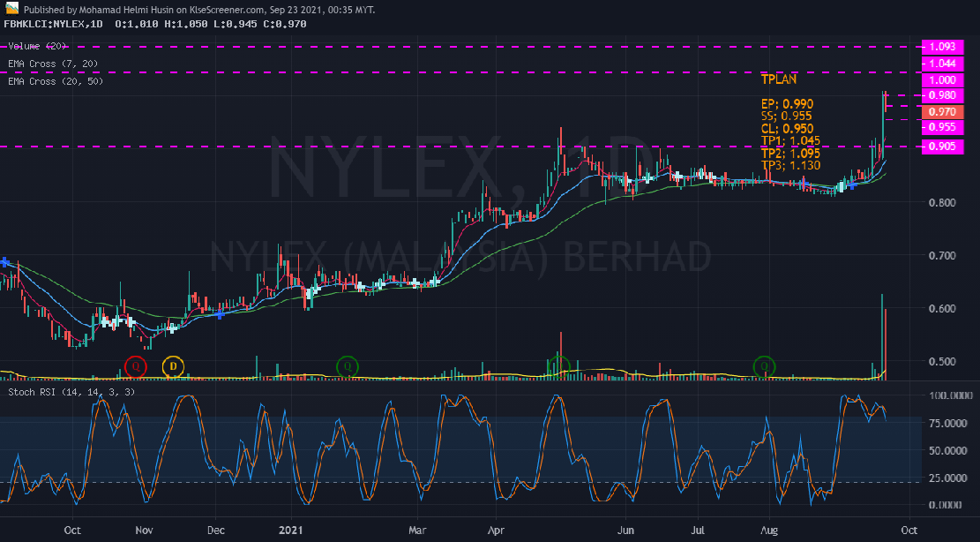The image size is (980, 542).
Task: Select the TPLAN annotation label
Action: (778, 79)
